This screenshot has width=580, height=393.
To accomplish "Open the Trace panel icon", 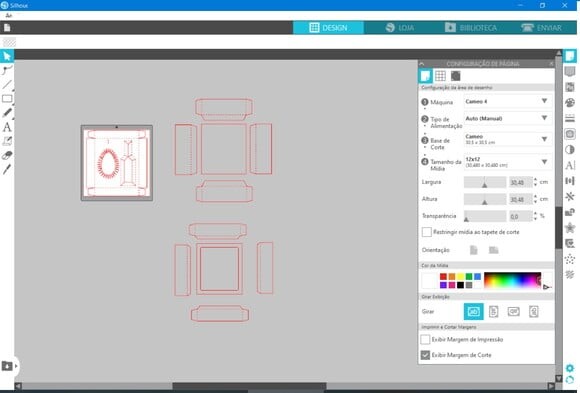I will (570, 134).
